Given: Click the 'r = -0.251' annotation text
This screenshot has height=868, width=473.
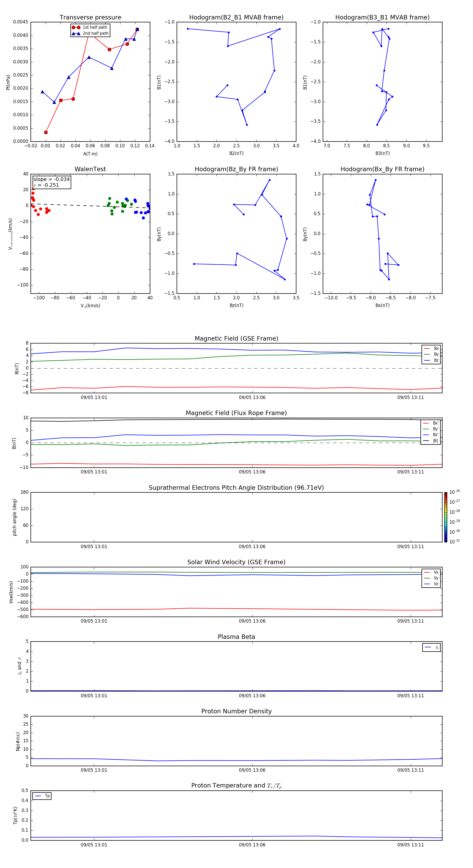Looking at the screenshot, I should point(47,185).
